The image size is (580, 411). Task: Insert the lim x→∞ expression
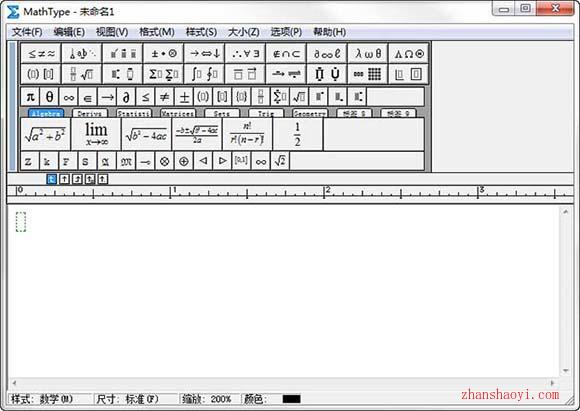pos(96,134)
